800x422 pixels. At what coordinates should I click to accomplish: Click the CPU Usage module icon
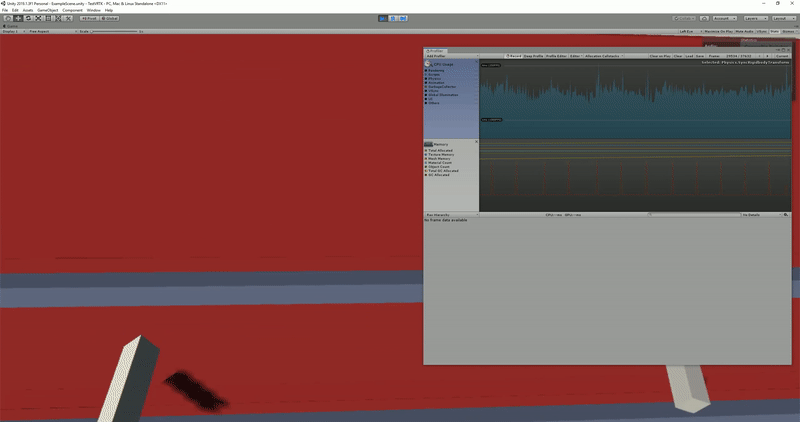tap(428, 64)
